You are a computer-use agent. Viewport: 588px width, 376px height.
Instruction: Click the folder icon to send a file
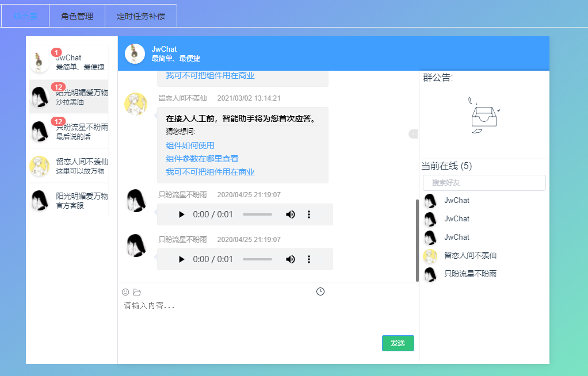point(136,291)
